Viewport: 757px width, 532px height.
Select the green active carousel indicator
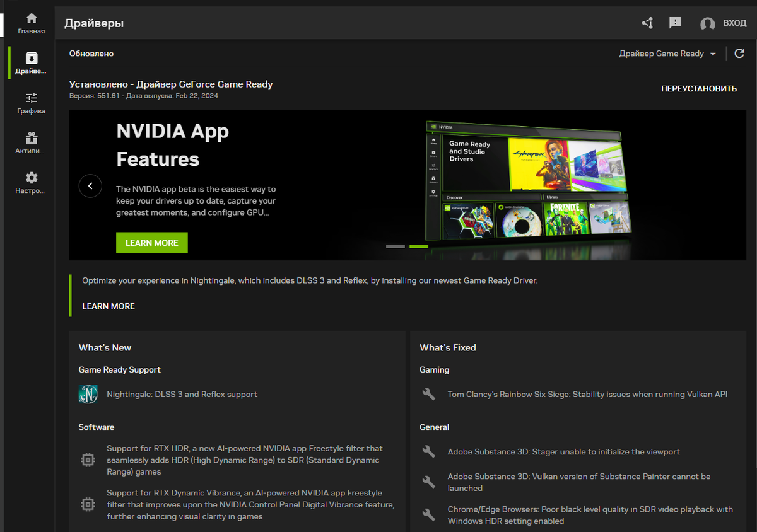419,246
